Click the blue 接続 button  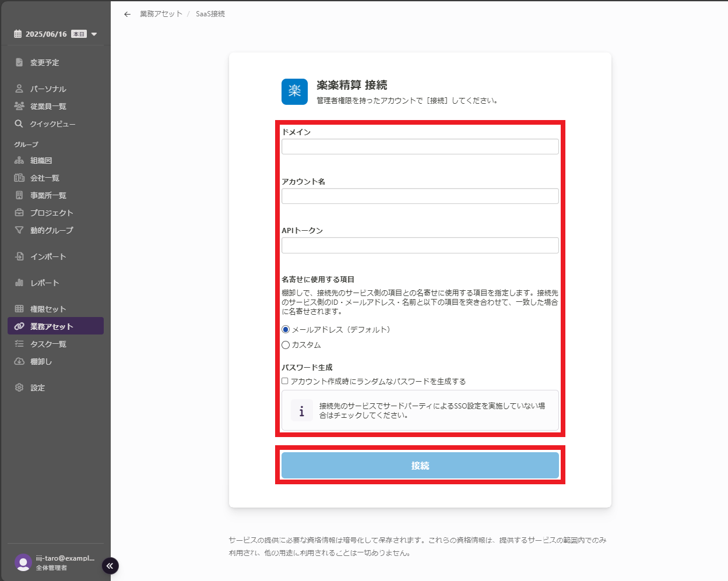pos(420,465)
